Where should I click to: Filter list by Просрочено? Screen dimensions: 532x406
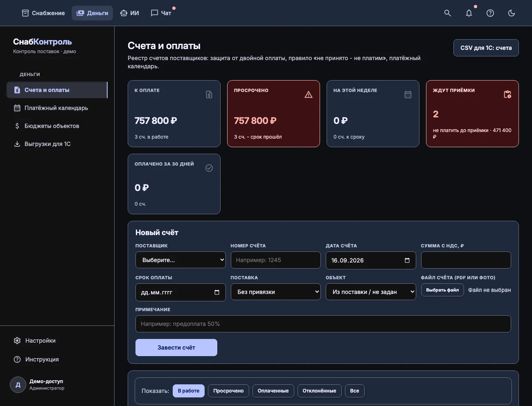[x=228, y=391]
